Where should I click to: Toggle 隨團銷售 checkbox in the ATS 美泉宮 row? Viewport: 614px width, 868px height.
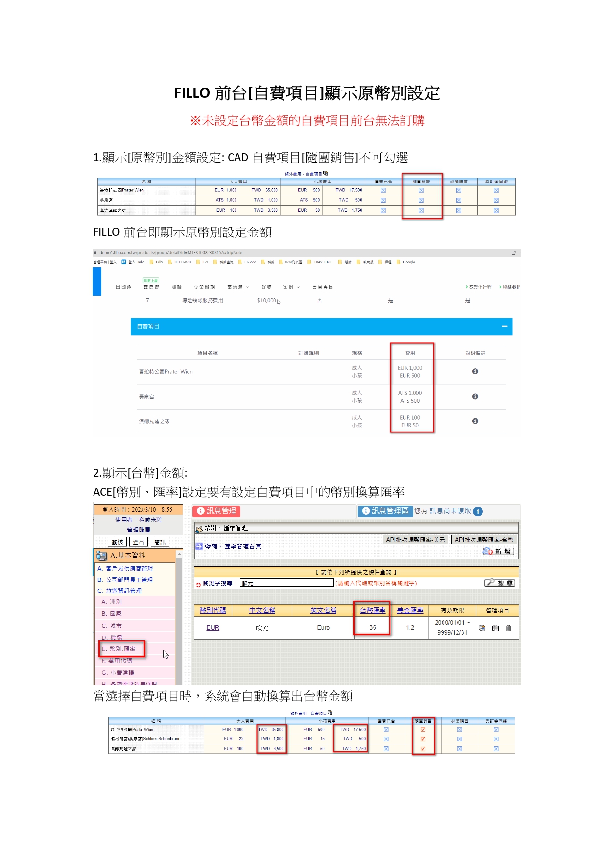[421, 200]
